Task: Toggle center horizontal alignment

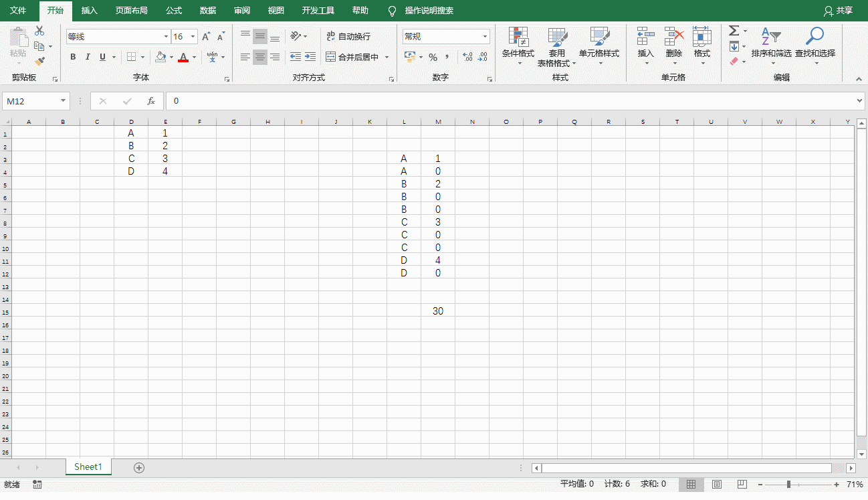Action: pos(259,57)
